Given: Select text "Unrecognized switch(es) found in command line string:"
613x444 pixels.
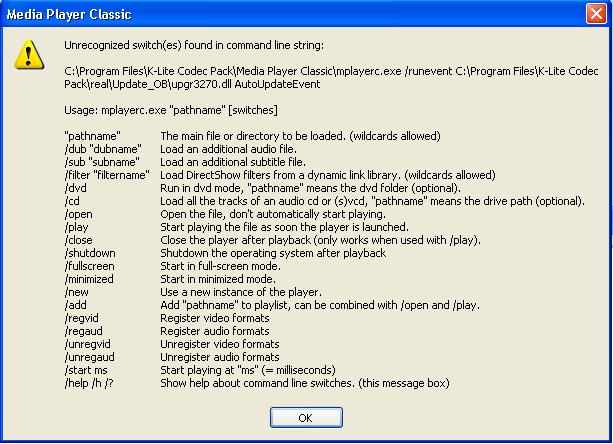Looking at the screenshot, I should (194, 45).
